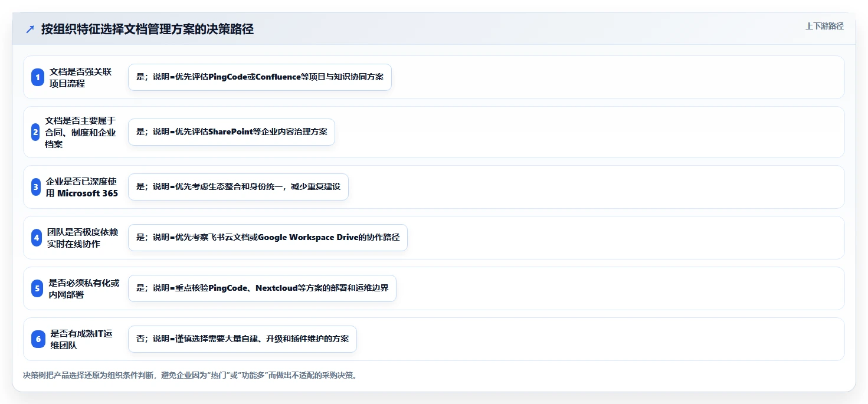
Task: Click the question 团队是否极度依赖实时在线协作
Action: tap(83, 238)
